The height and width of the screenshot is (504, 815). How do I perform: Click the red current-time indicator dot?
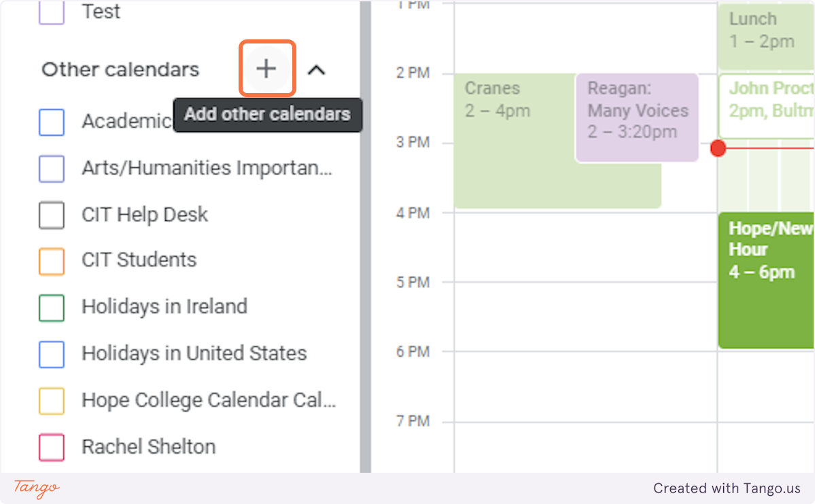(718, 148)
